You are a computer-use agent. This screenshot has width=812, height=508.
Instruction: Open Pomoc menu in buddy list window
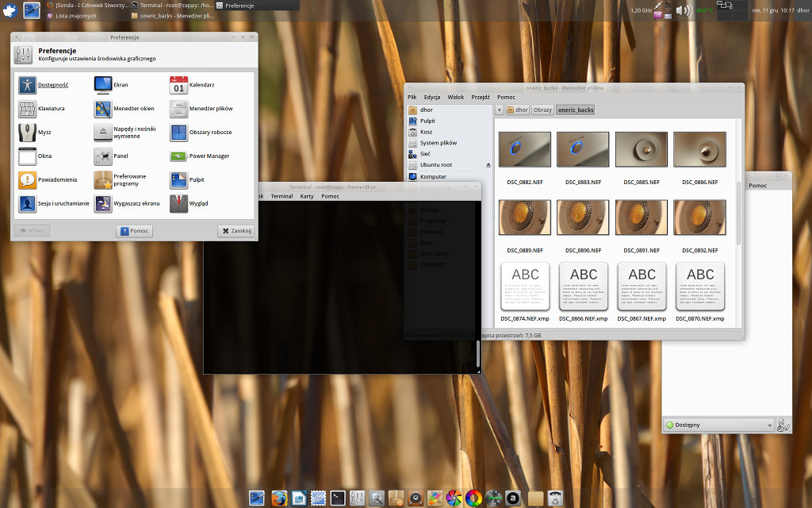757,186
